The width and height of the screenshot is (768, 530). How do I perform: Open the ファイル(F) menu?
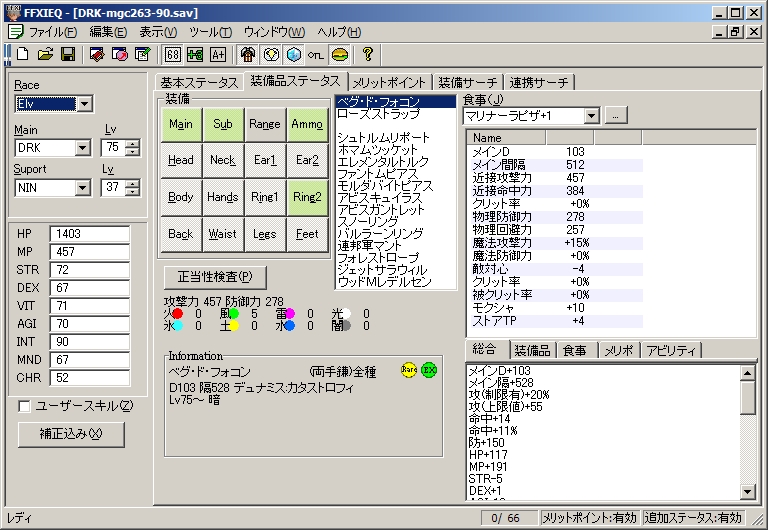click(x=52, y=32)
